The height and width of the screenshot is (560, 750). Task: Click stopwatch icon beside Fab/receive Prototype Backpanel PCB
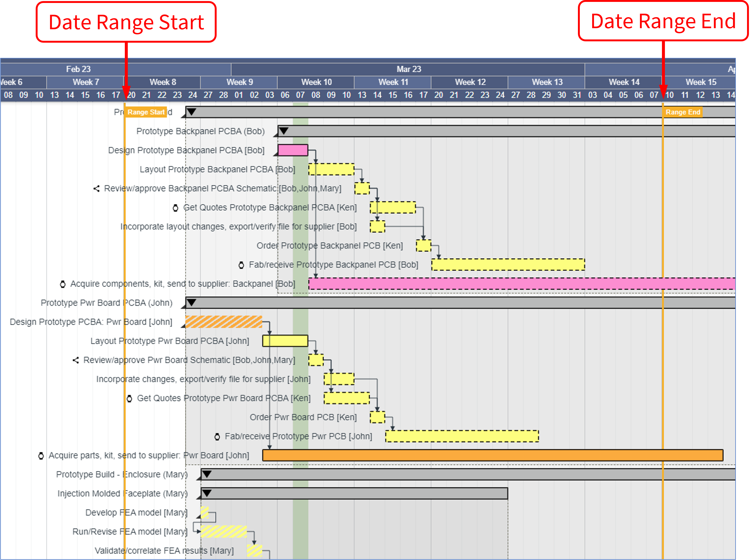(241, 265)
